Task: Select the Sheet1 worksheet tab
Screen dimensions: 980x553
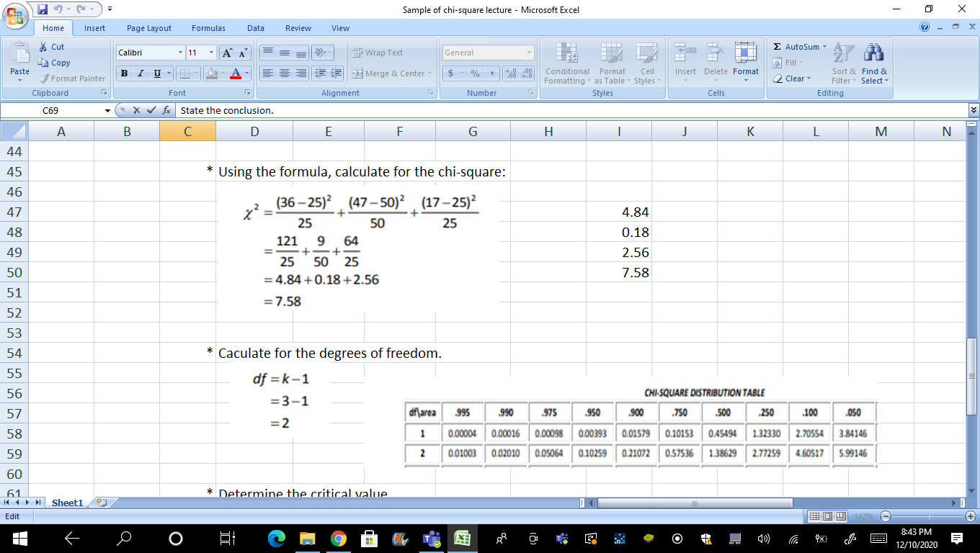Action: tap(67, 503)
